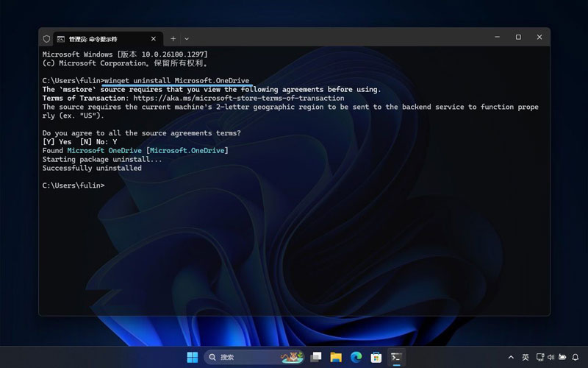Open the Windows Start menu
Image resolution: width=588 pixels, height=368 pixels.
pos(192,357)
